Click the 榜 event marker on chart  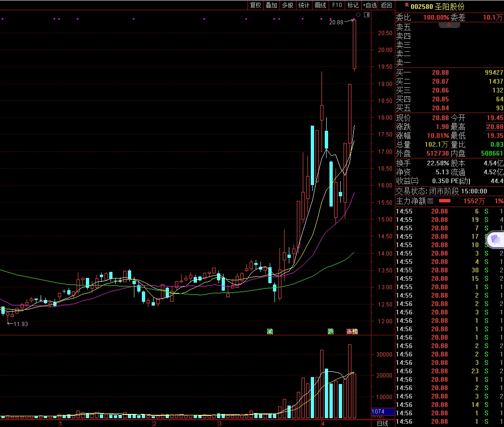pos(354,331)
